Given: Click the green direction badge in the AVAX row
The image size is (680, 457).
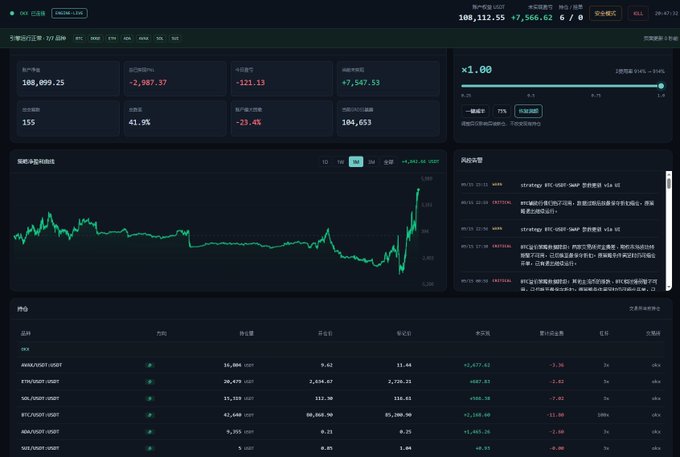Looking at the screenshot, I should (150, 365).
